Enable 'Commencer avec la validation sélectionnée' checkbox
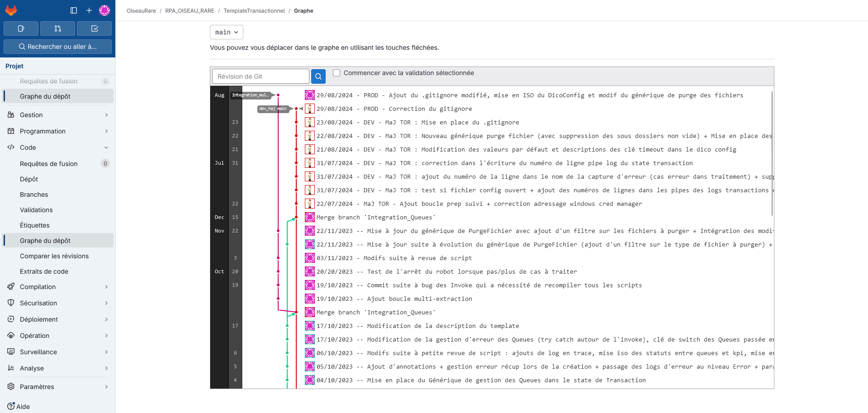The height and width of the screenshot is (413, 868). coord(337,73)
